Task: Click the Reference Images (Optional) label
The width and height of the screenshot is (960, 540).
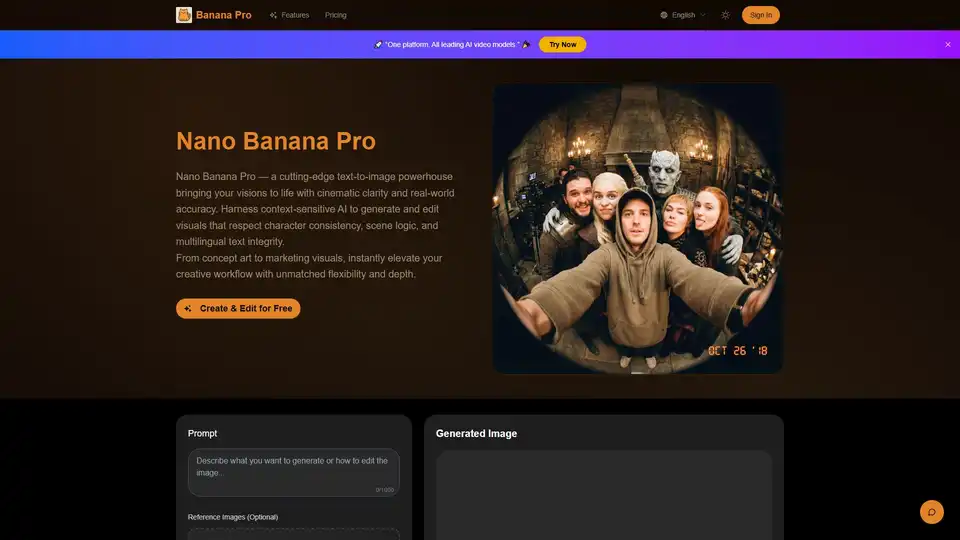Action: (233, 517)
